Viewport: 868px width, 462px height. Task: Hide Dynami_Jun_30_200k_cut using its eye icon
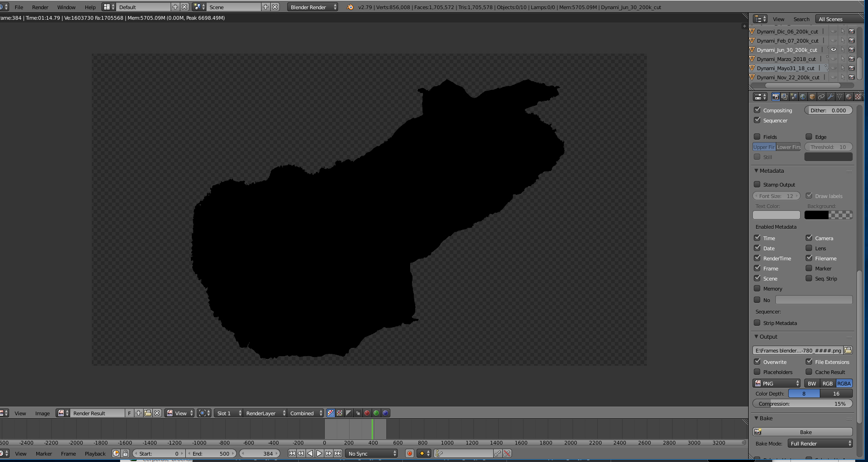[x=834, y=49]
